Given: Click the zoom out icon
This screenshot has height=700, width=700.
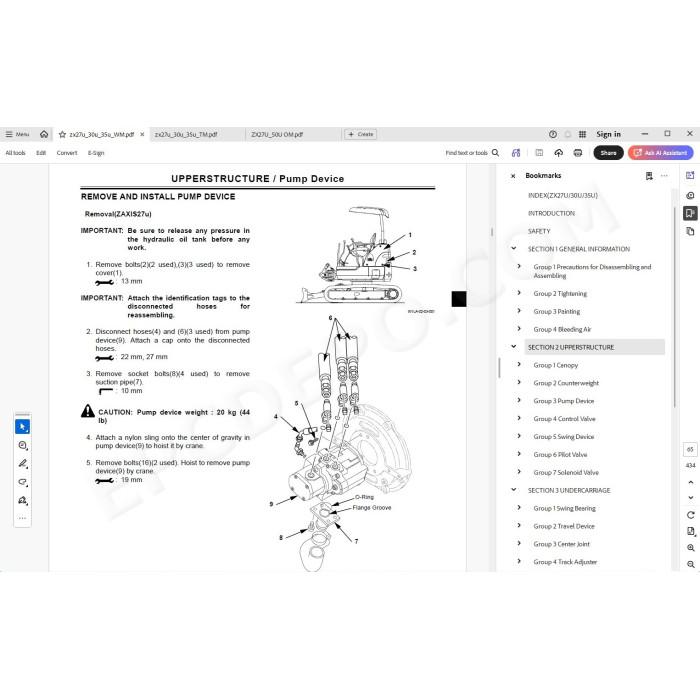Looking at the screenshot, I should pyautogui.click(x=690, y=564).
